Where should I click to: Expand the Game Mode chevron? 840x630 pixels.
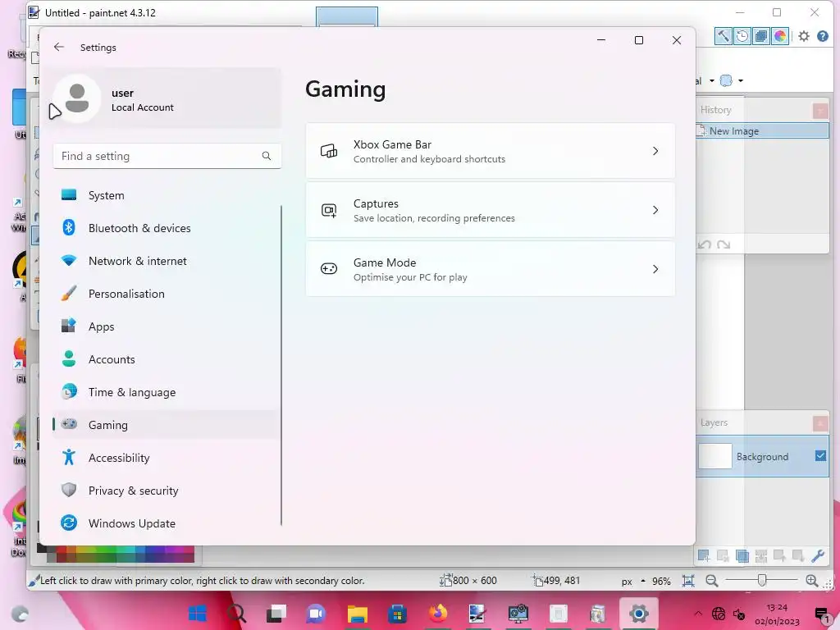(x=655, y=269)
